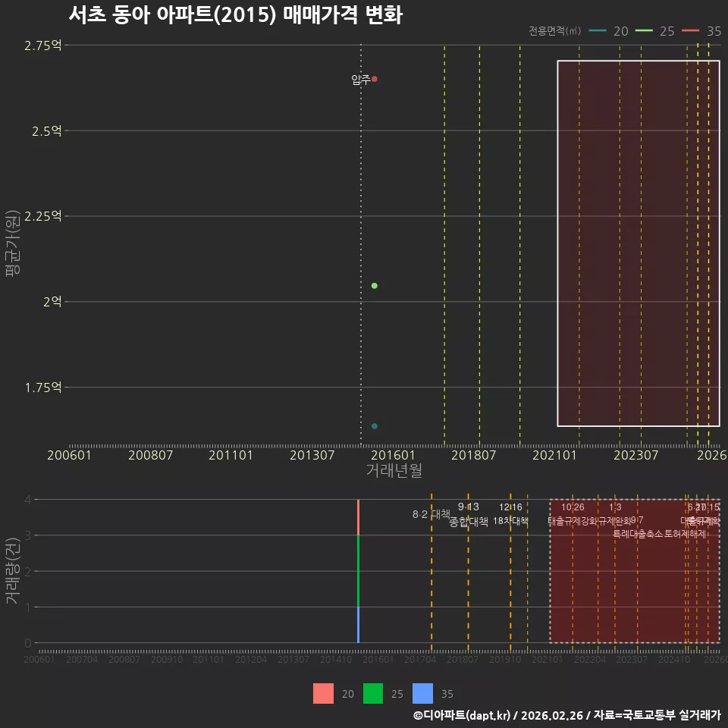This screenshot has width=728, height=728.
Task: Click the 1.75억 y-axis label
Action: (x=42, y=388)
